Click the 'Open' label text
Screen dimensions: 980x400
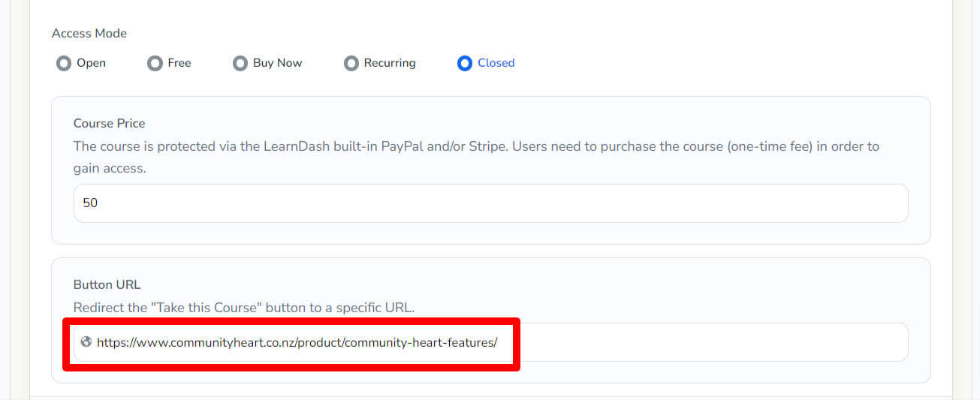[91, 63]
